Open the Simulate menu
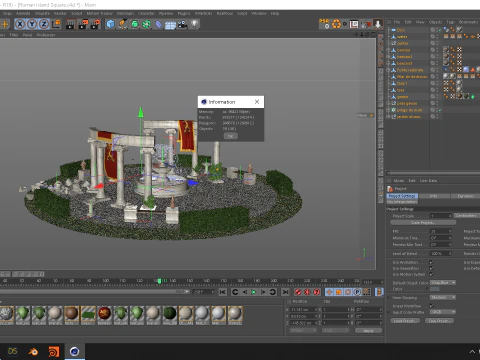Image resolution: width=480 pixels, height=360 pixels. pos(42,13)
